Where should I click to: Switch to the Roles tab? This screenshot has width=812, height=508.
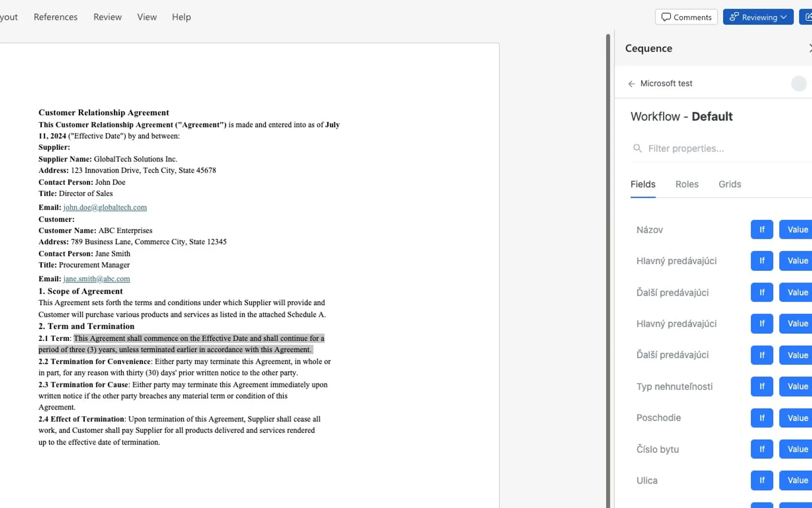pos(687,184)
